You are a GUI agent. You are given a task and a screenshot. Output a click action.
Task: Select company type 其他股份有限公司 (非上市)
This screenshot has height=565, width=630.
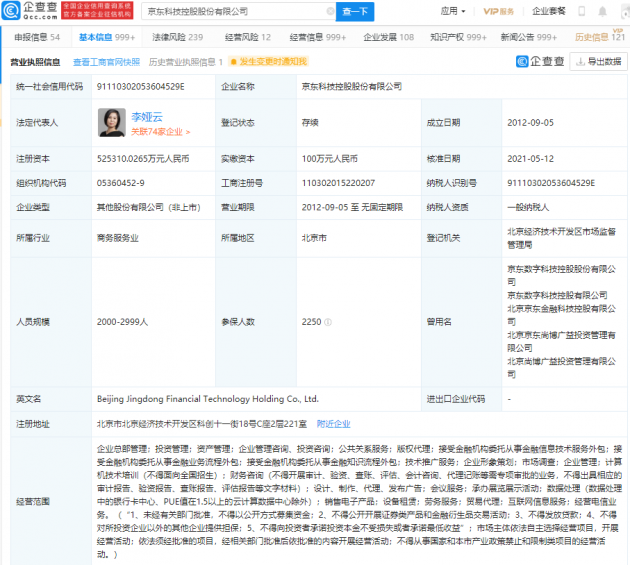[148, 207]
